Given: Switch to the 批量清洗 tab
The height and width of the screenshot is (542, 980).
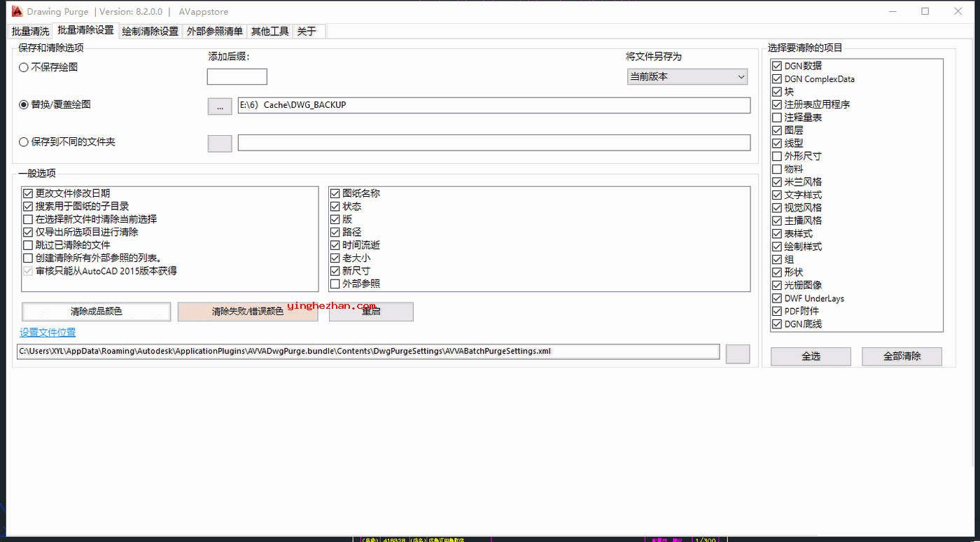Looking at the screenshot, I should click(x=31, y=32).
